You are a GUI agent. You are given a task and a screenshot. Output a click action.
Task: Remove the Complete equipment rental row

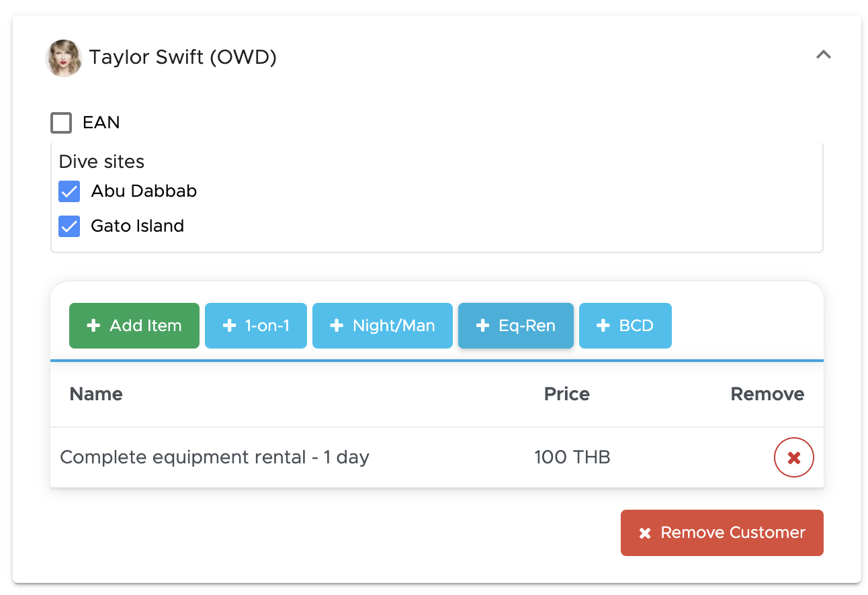coord(794,458)
